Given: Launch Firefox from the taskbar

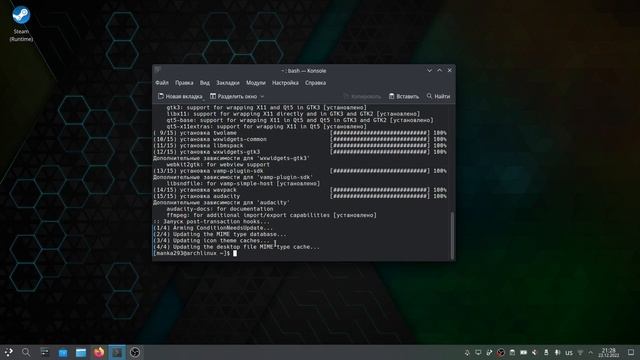Looking at the screenshot, I should click(99, 352).
